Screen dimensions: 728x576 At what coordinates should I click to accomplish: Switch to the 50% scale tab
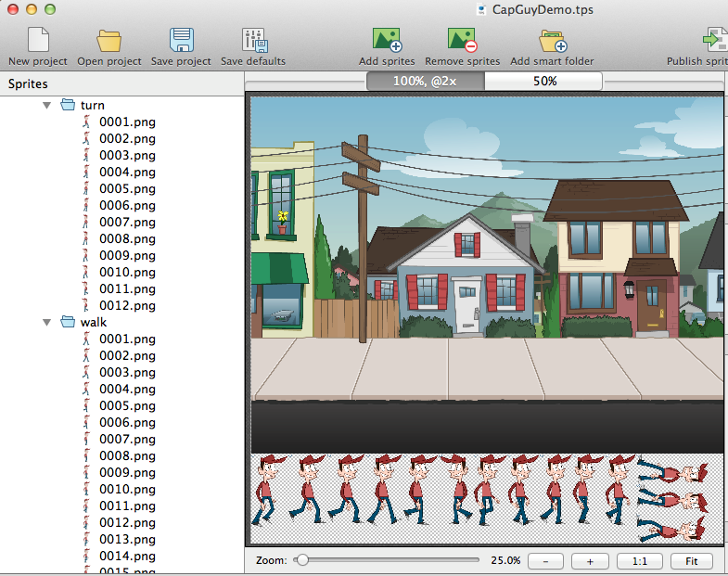click(544, 82)
